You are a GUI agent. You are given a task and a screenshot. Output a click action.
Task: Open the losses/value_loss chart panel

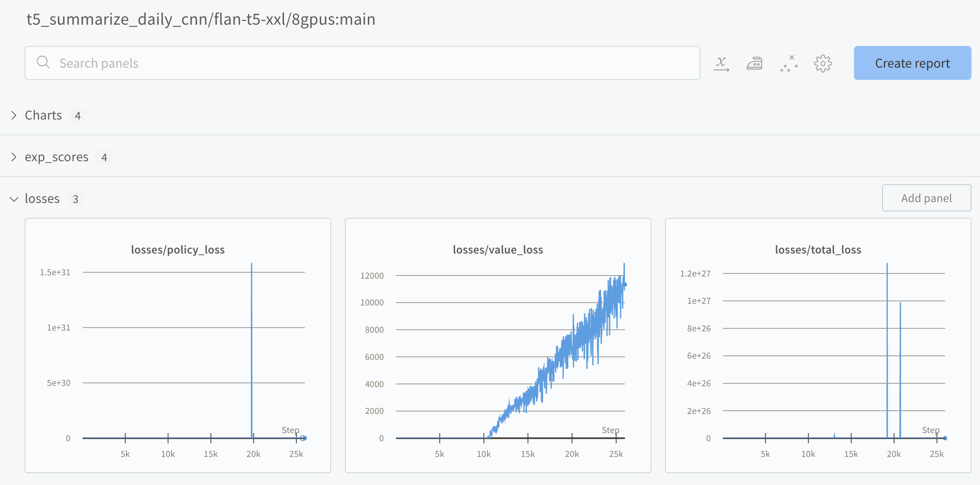click(x=498, y=250)
